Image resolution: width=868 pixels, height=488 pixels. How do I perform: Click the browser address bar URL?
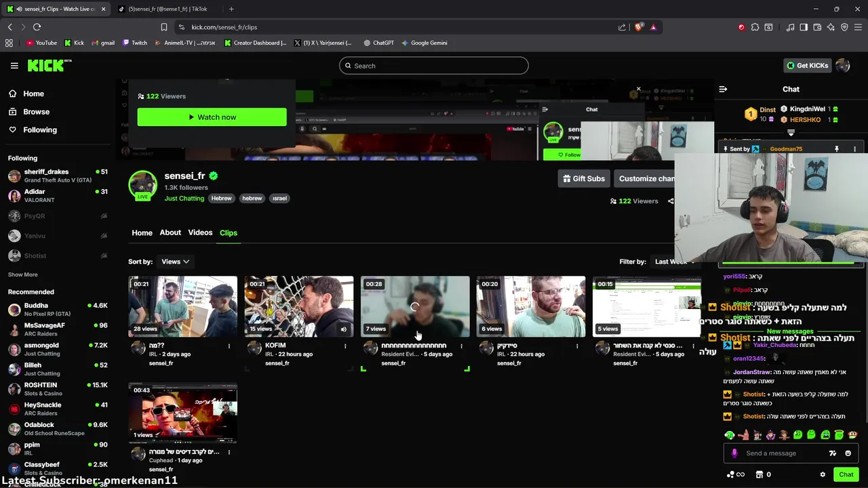(x=224, y=27)
